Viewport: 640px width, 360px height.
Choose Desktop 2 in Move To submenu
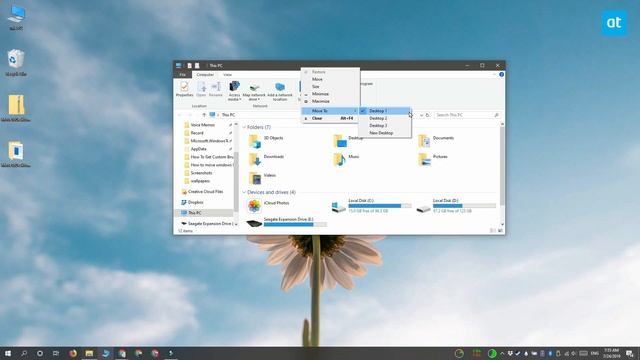[384, 118]
